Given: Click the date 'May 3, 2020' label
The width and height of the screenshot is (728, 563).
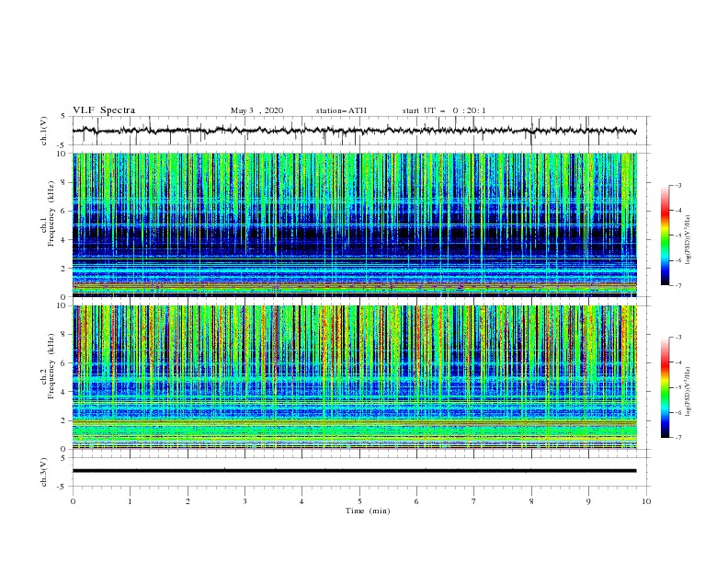Looking at the screenshot, I should (256, 110).
